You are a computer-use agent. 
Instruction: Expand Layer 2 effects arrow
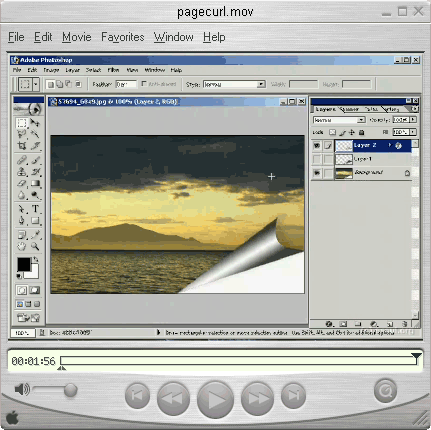coord(389,145)
